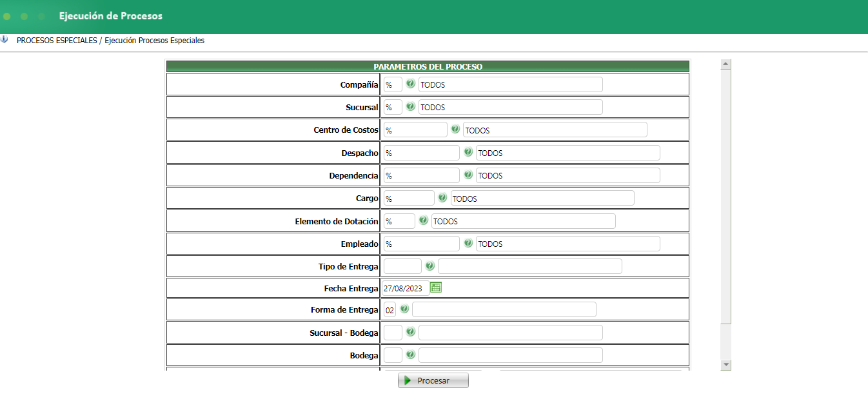This screenshot has width=868, height=408.
Task: Click the Dependencia code field
Action: pyautogui.click(x=422, y=175)
